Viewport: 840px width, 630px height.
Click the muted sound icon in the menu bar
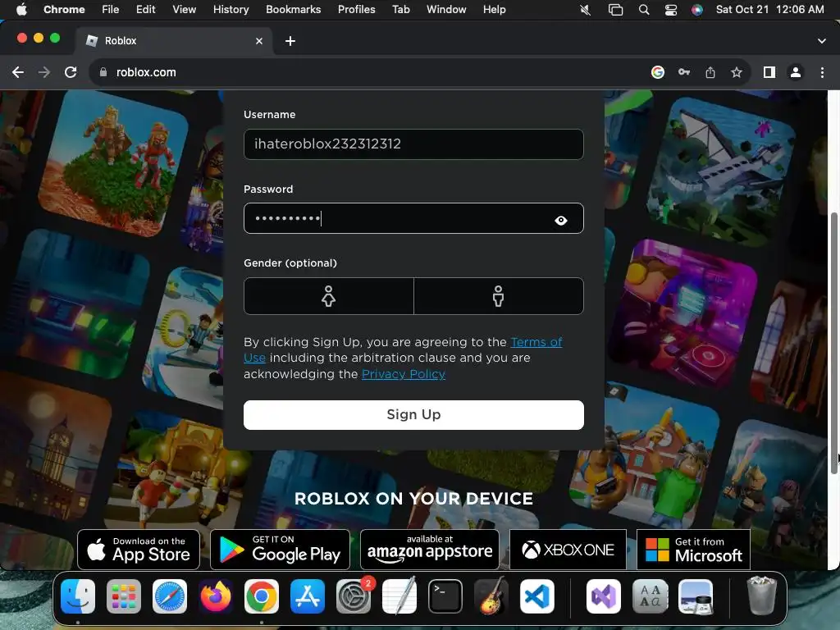[x=586, y=10]
